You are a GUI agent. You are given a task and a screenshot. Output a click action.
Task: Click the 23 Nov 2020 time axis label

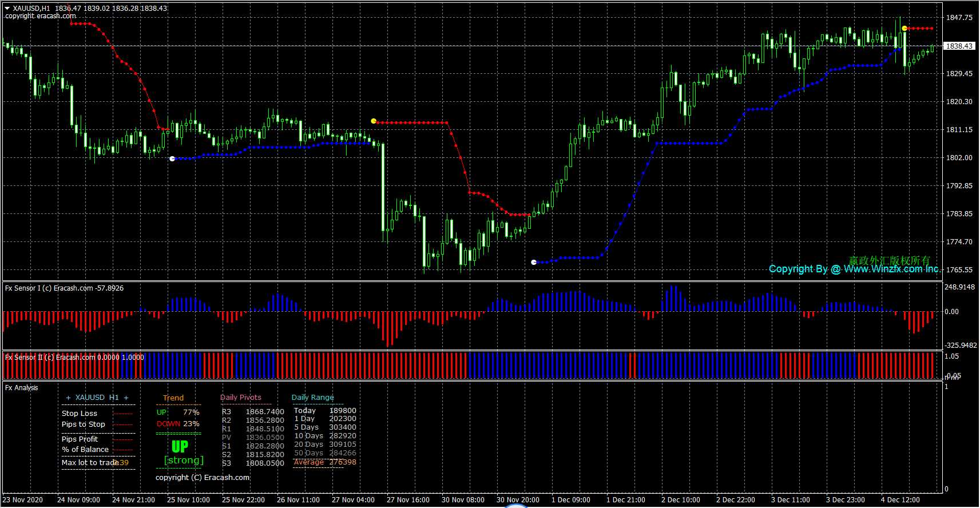pos(23,499)
